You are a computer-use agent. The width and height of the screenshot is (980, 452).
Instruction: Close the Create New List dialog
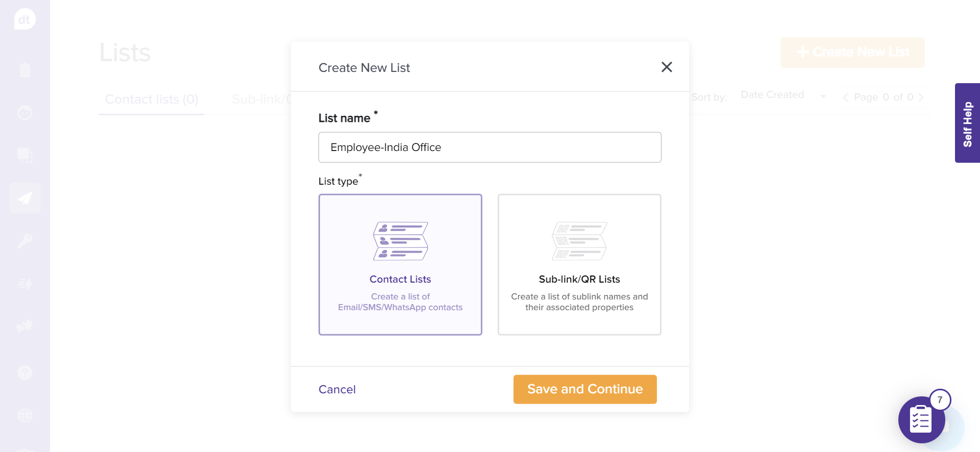[667, 67]
